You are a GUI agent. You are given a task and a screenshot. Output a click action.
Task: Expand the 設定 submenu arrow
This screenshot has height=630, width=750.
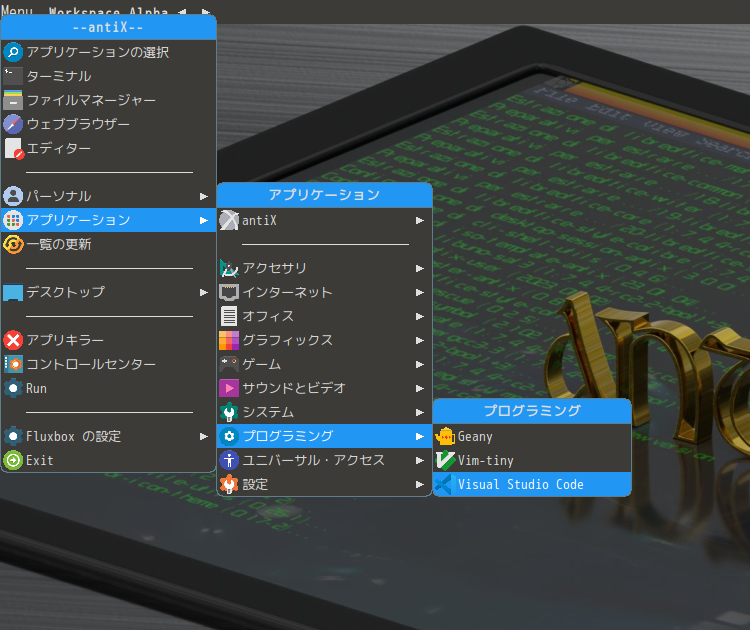420,484
